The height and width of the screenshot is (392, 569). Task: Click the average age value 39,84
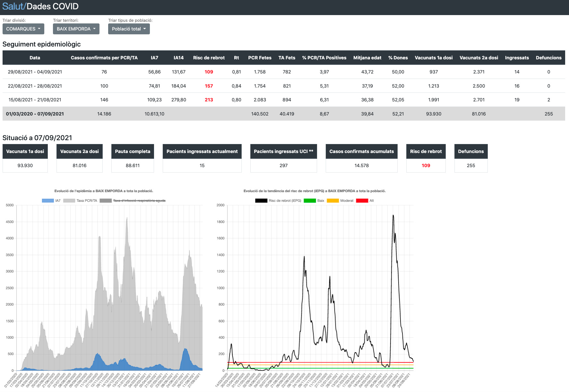click(367, 114)
